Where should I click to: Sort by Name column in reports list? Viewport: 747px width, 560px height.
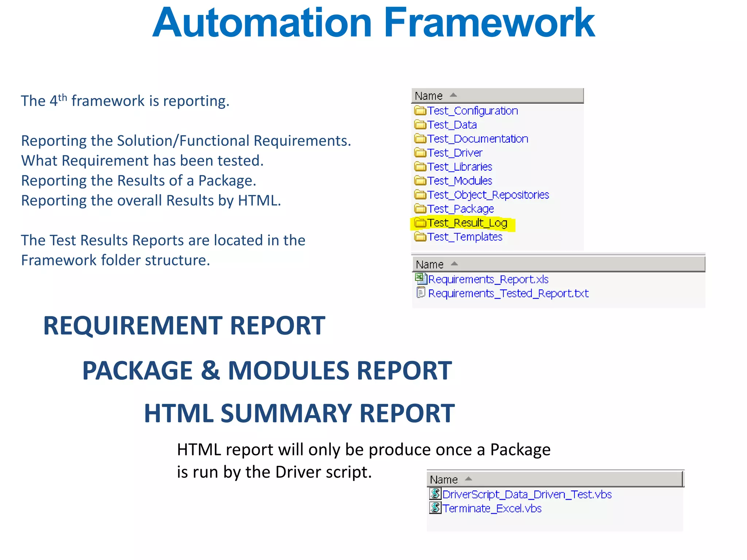tap(558, 264)
